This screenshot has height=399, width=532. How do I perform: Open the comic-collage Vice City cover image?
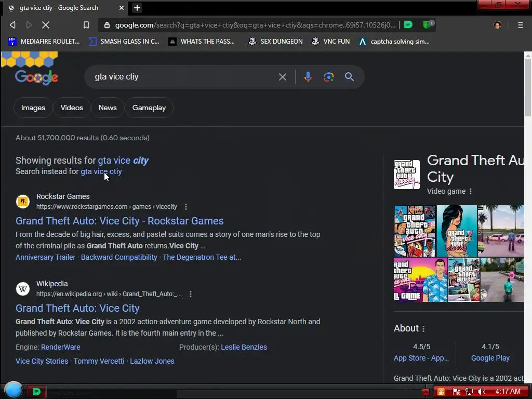point(414,231)
